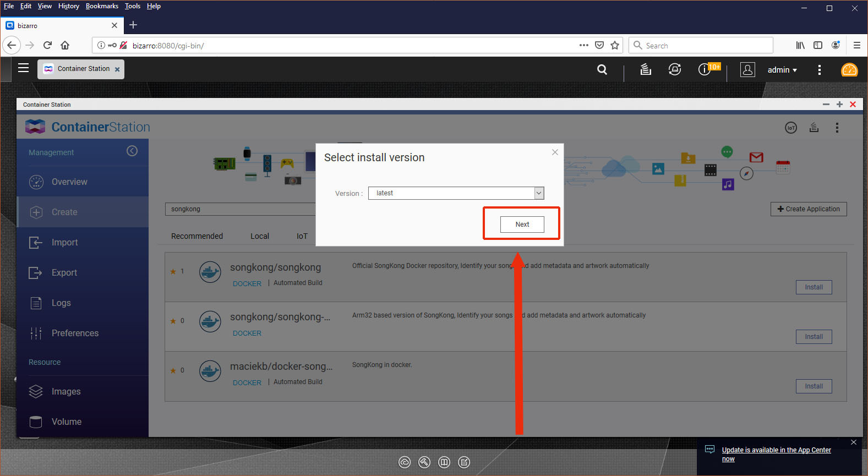Screen dimensions: 868x476
Task: Click the Export arrow icon
Action: (35, 272)
